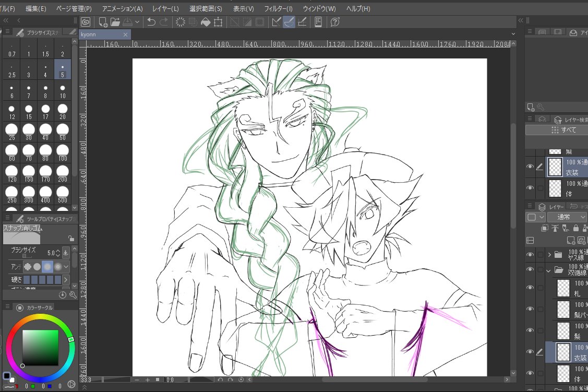The height and width of the screenshot is (392, 588).
Task: Click the Open file folder icon
Action: [115, 22]
